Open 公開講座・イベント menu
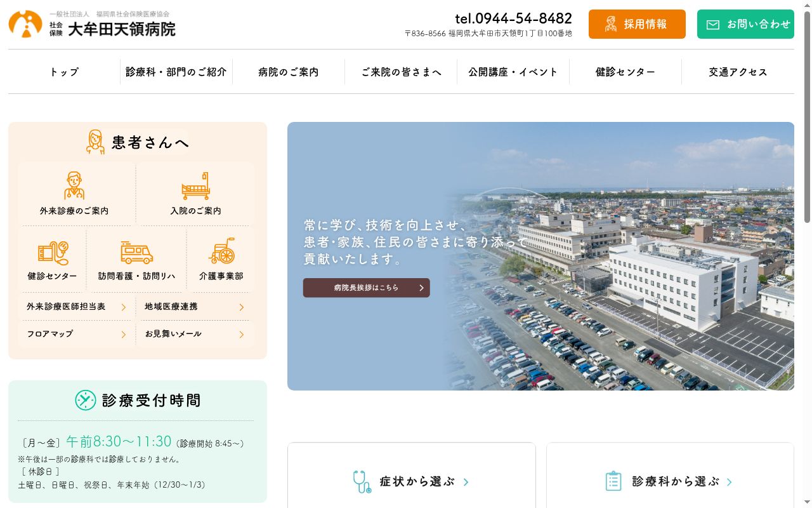 click(x=513, y=72)
